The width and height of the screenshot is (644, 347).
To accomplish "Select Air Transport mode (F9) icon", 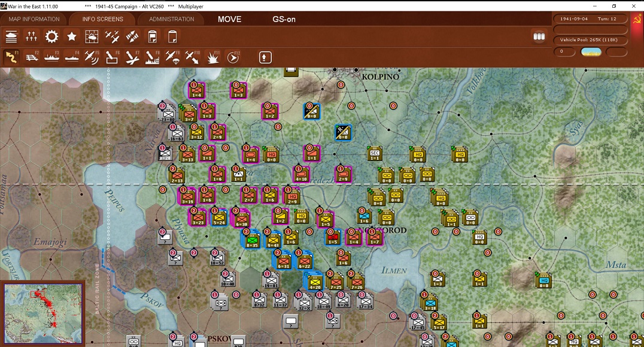I will click(172, 57).
